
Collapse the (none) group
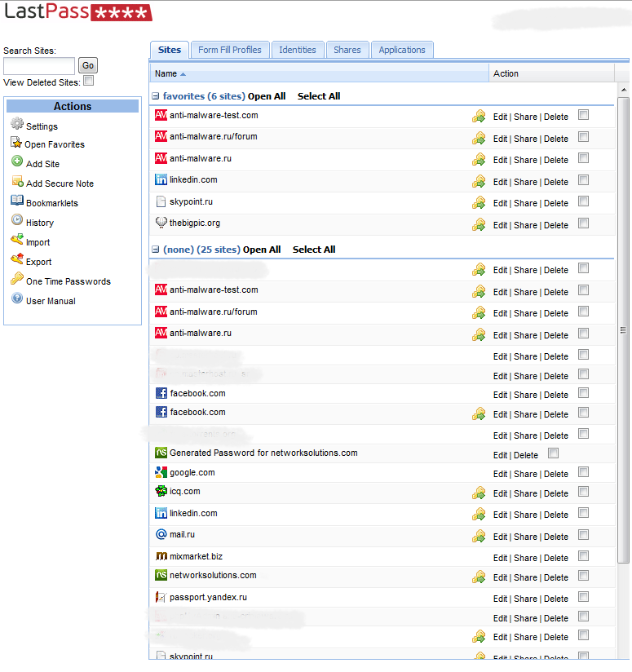[156, 250]
